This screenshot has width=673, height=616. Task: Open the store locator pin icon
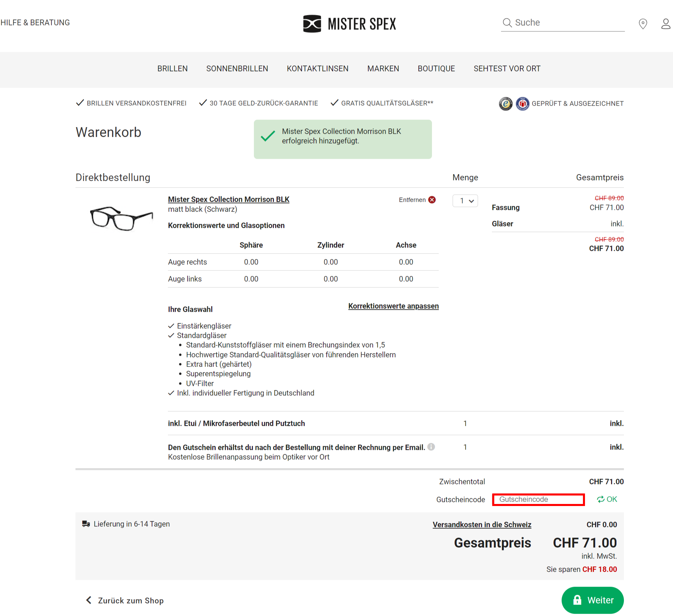643,24
